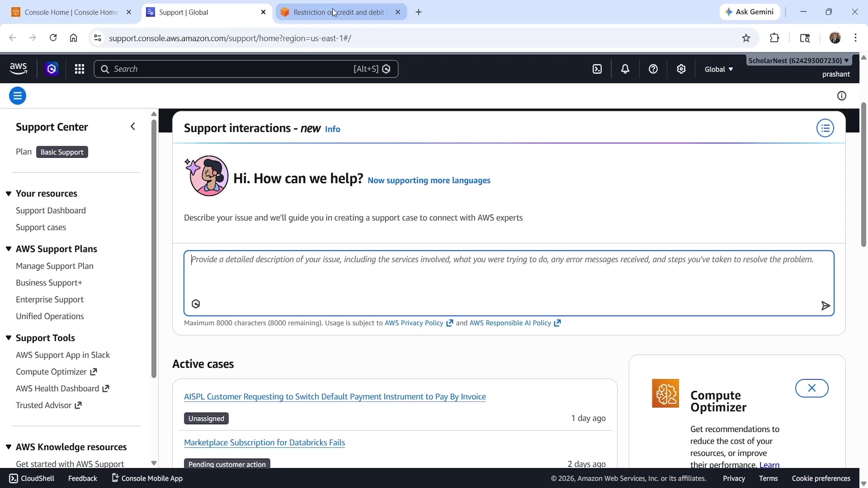
Task: Open the browser extensions puzzle icon
Action: 774,38
